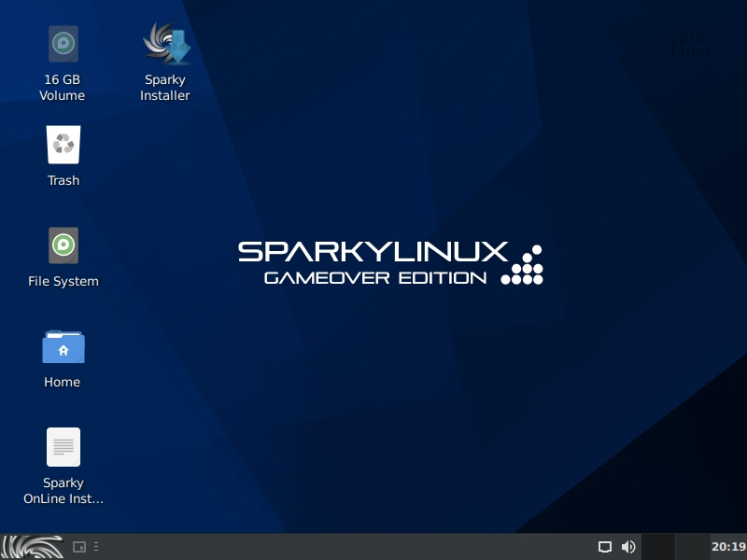Open the network display tray icon

(x=604, y=547)
